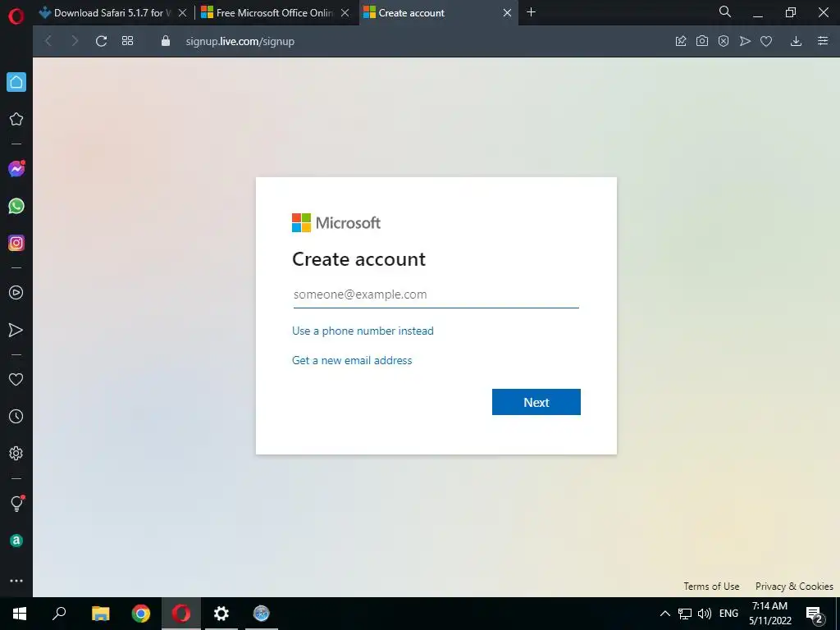Screen dimensions: 840x630
Task: Open the Player icon in sidebar
Action: pyautogui.click(x=16, y=293)
